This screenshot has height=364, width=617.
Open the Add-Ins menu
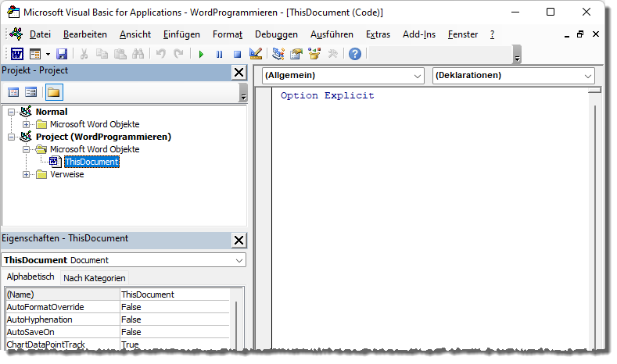[x=419, y=34]
